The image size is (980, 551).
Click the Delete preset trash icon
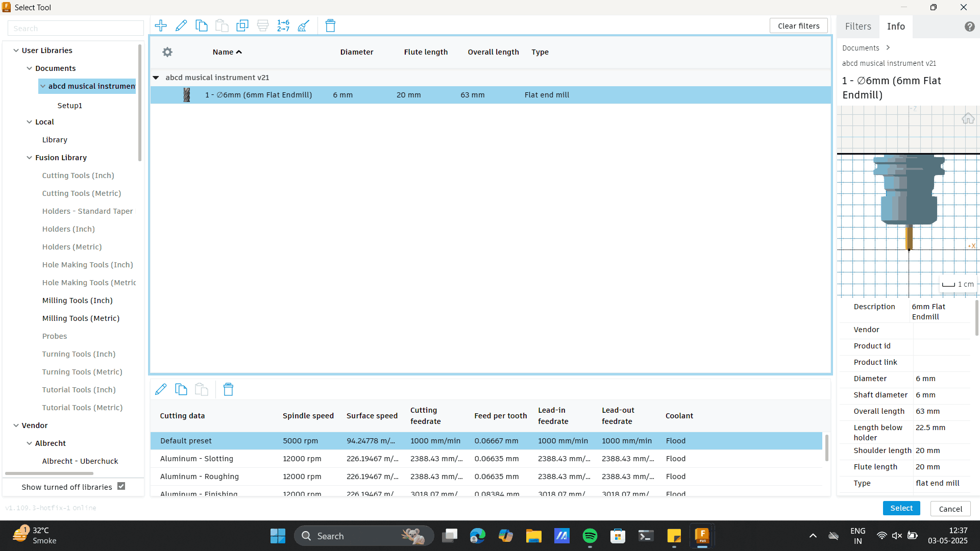point(228,389)
